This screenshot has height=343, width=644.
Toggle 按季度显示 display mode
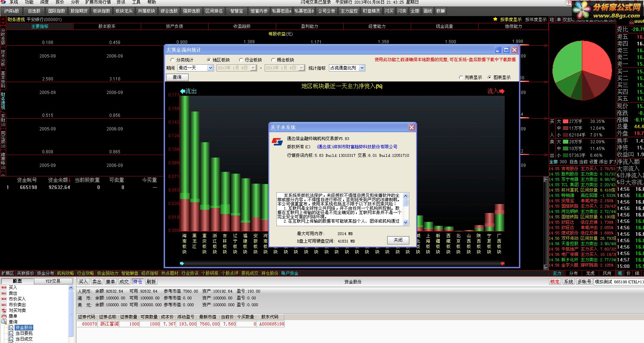pyautogui.click(x=511, y=20)
